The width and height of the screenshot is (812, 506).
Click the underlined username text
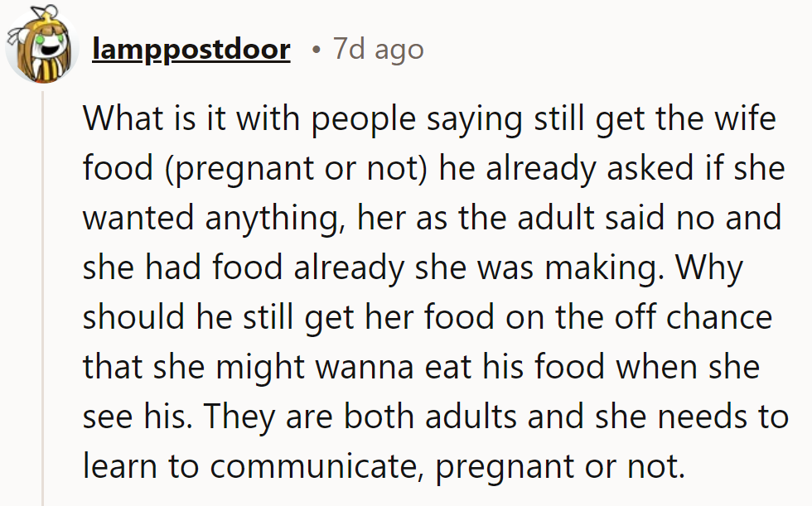coord(191,48)
